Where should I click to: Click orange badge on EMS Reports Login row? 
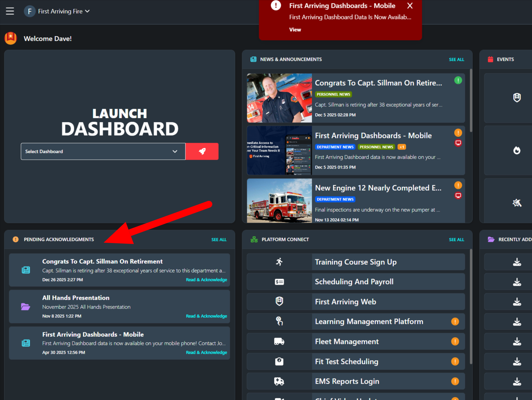point(455,381)
